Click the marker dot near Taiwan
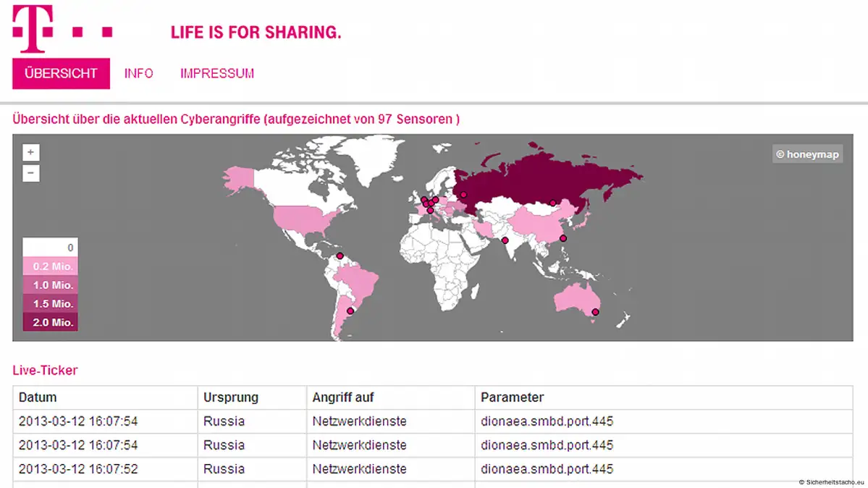The height and width of the screenshot is (488, 868). pyautogui.click(x=563, y=238)
